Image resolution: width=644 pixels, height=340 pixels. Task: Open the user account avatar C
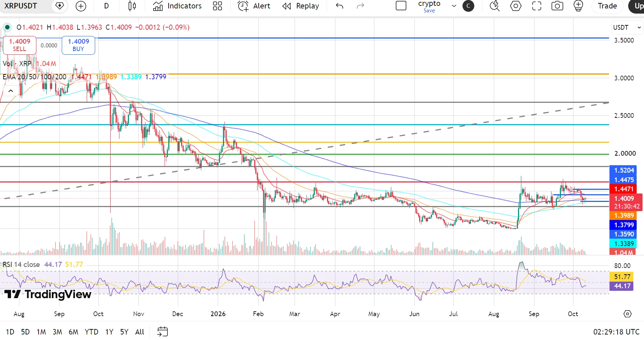(x=468, y=6)
